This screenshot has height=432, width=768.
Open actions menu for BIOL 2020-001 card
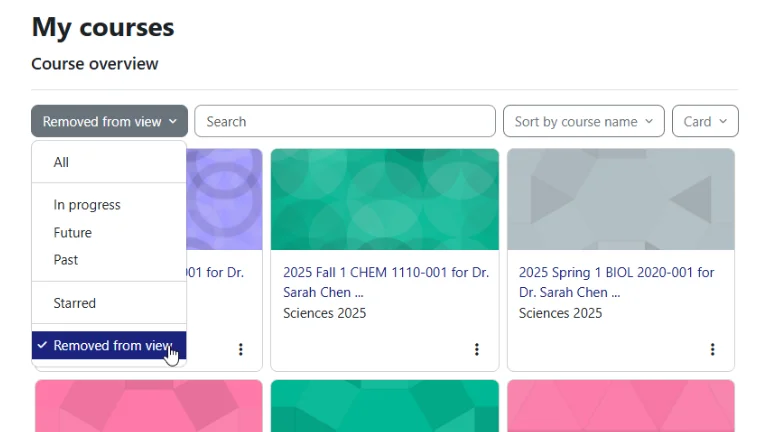point(713,349)
